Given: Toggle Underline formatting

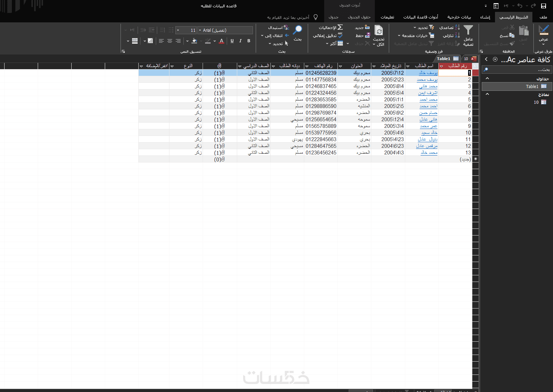Looking at the screenshot, I should pyautogui.click(x=232, y=41).
